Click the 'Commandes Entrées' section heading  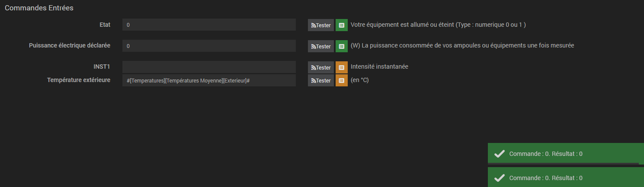coord(39,8)
